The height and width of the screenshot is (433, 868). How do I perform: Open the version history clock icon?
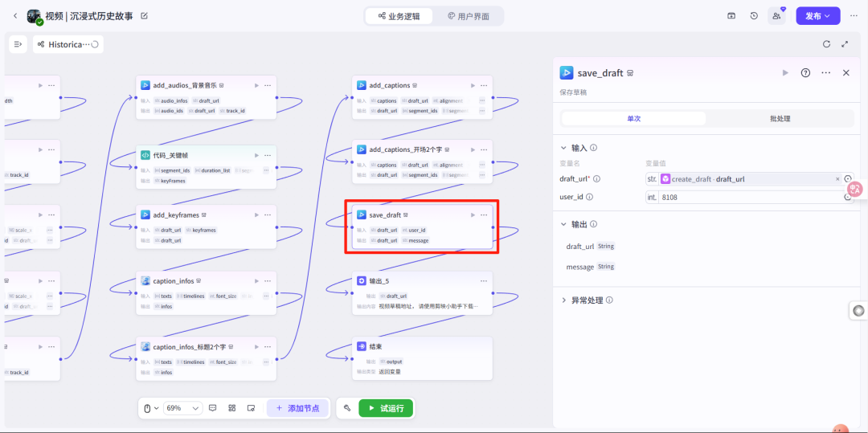coord(754,16)
